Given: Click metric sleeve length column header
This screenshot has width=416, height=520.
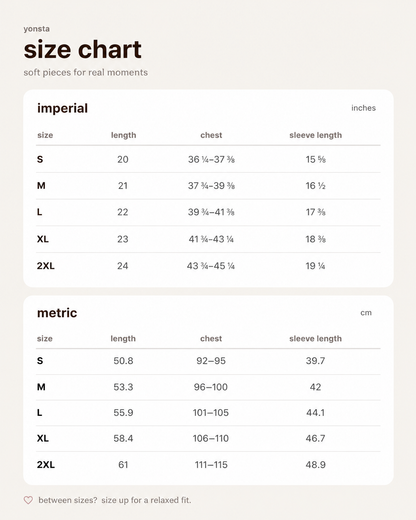Looking at the screenshot, I should (x=315, y=339).
